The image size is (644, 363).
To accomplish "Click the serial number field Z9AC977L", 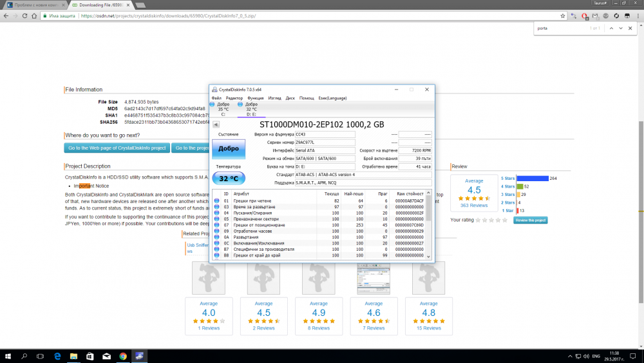I will point(325,142).
